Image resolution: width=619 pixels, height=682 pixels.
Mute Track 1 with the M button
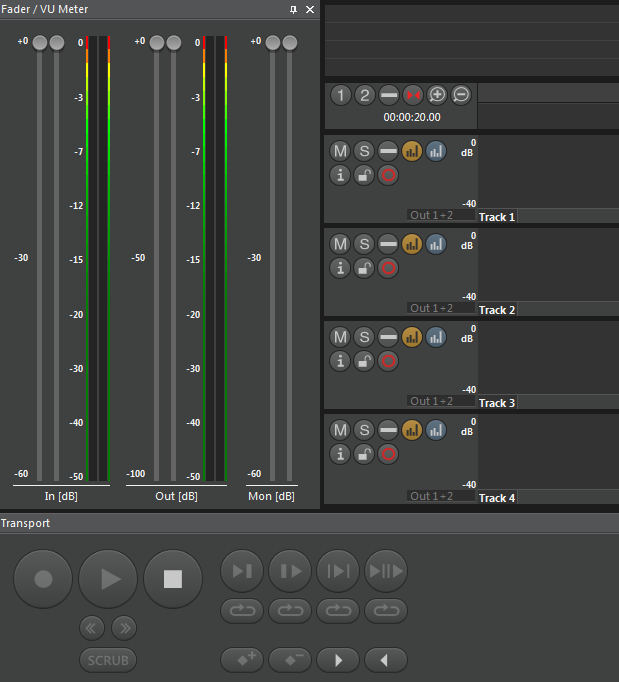(x=340, y=151)
